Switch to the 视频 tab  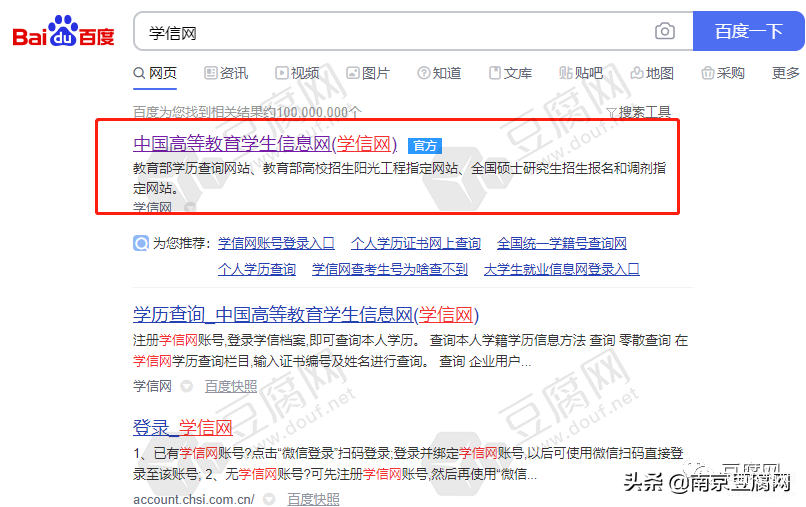tap(297, 73)
